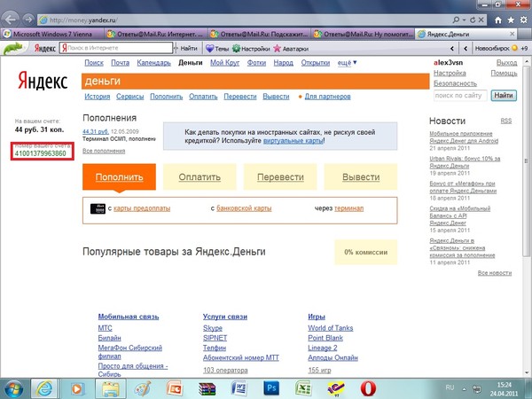The image size is (532, 399).
Task: Click the Все пополнения link
Action: (104, 151)
